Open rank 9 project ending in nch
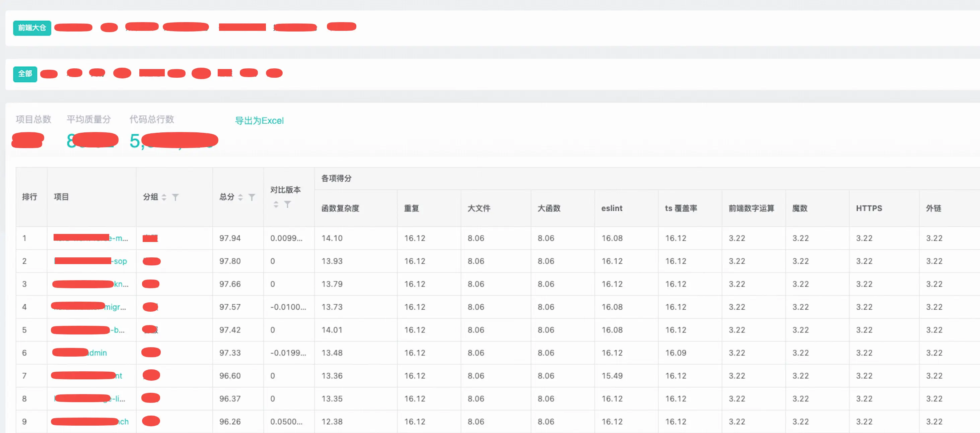 click(123, 422)
